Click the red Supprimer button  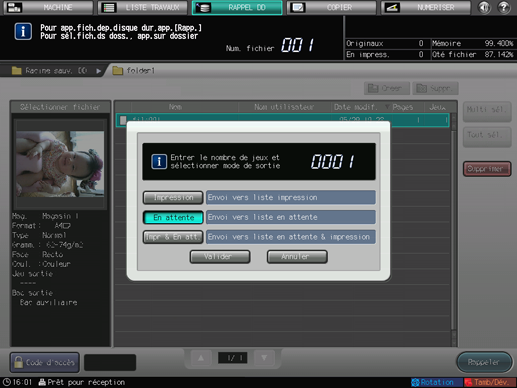(487, 169)
